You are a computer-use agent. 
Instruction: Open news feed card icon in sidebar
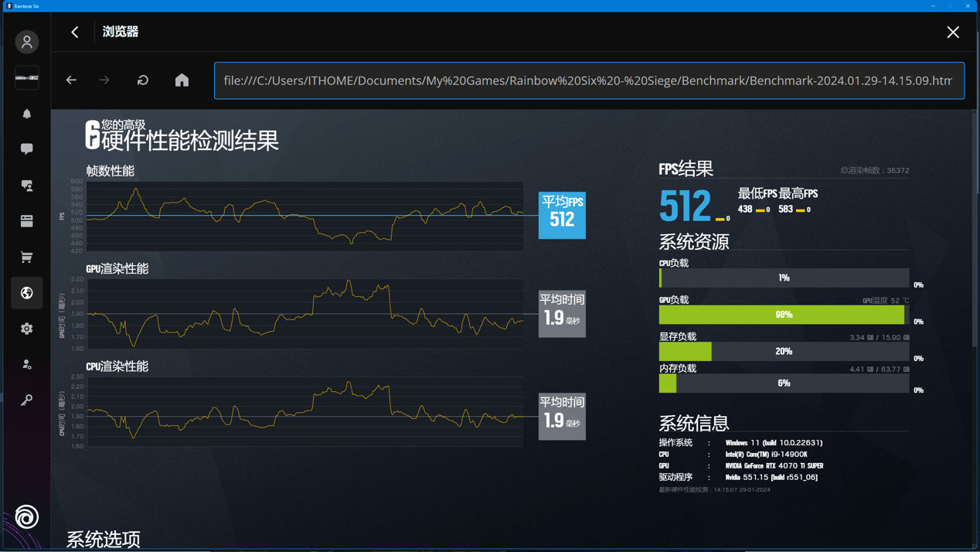point(27,221)
